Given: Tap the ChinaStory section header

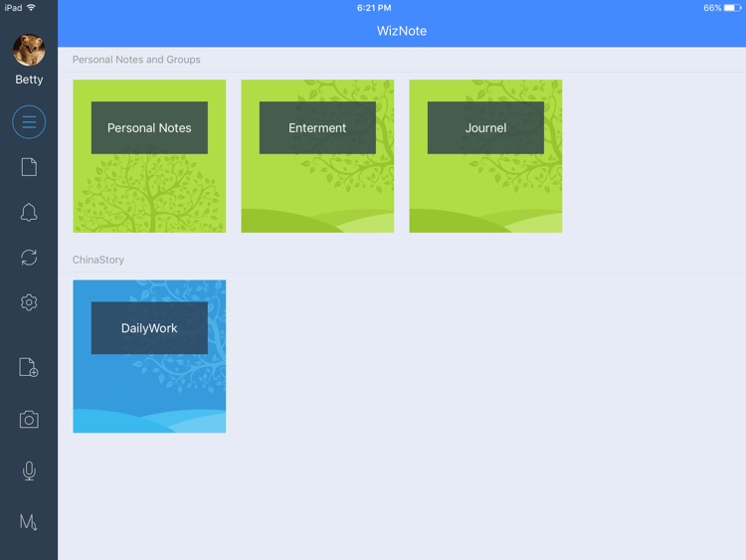Looking at the screenshot, I should [x=98, y=260].
